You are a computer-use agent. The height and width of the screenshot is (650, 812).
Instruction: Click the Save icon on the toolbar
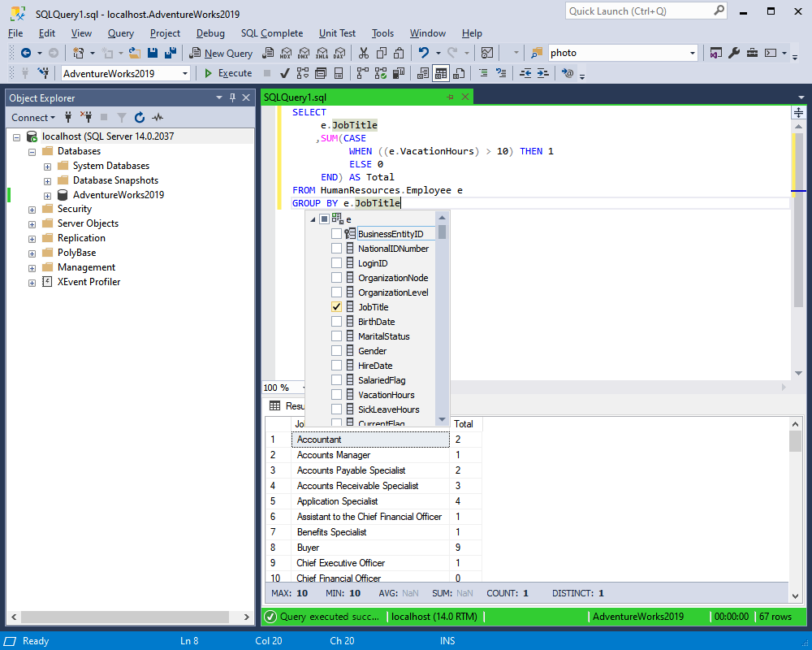pyautogui.click(x=154, y=52)
